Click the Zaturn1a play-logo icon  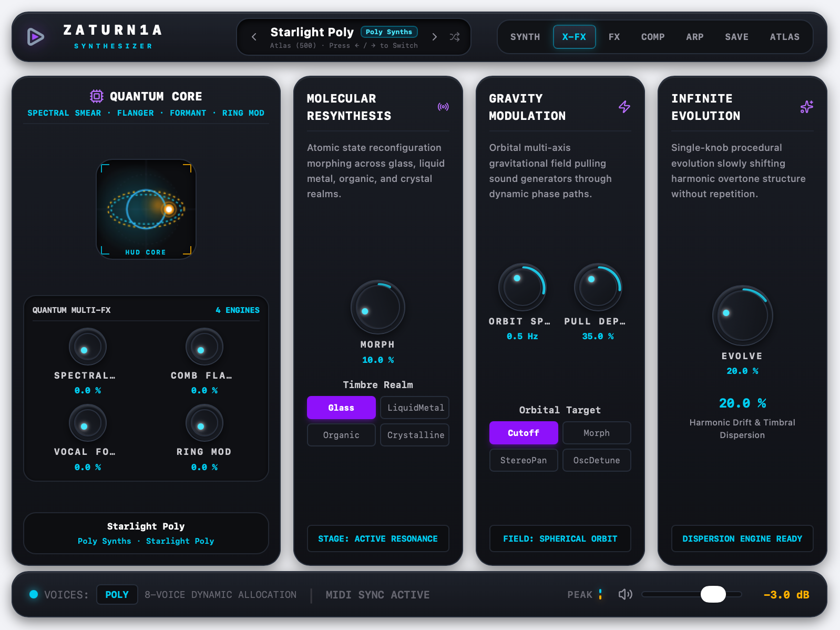point(35,37)
